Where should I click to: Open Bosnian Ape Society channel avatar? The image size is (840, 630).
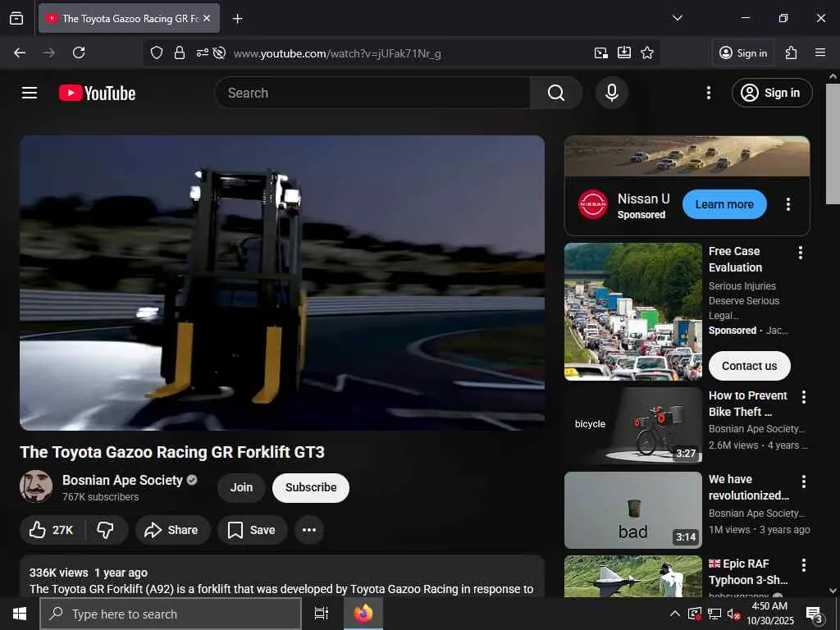point(36,486)
